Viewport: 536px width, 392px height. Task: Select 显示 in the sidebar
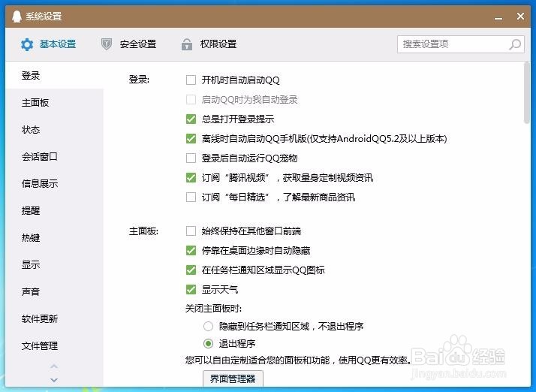click(54, 265)
